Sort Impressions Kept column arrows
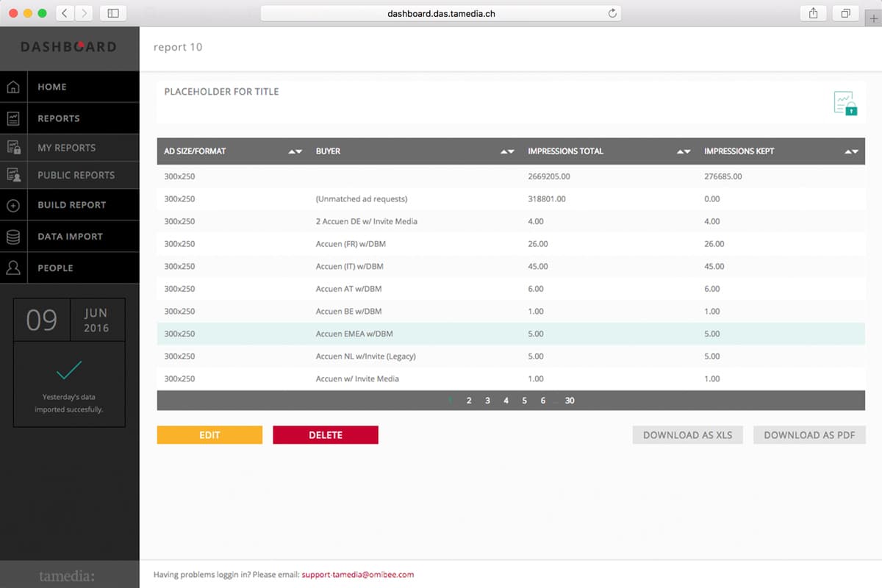Viewport: 882px width, 588px height. 851,151
